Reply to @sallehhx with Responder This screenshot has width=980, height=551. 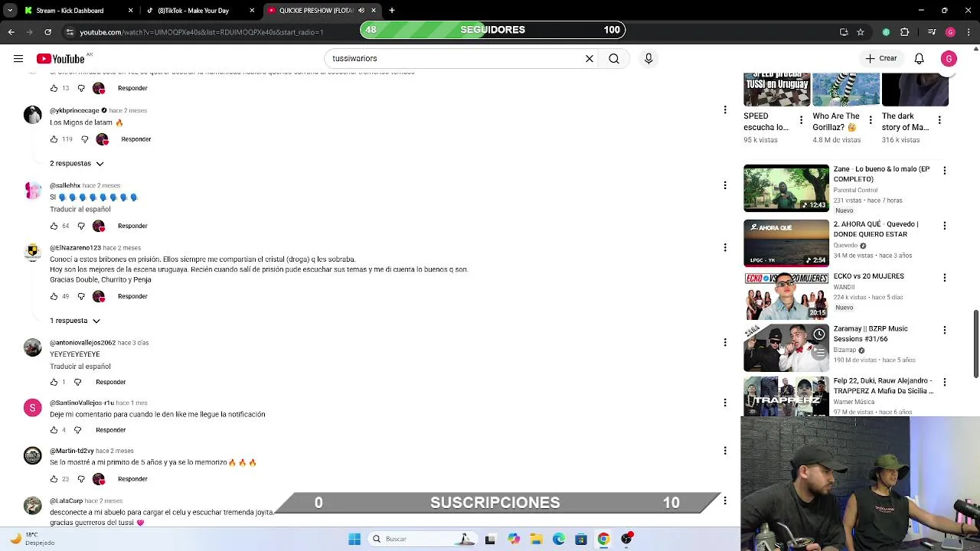click(132, 226)
